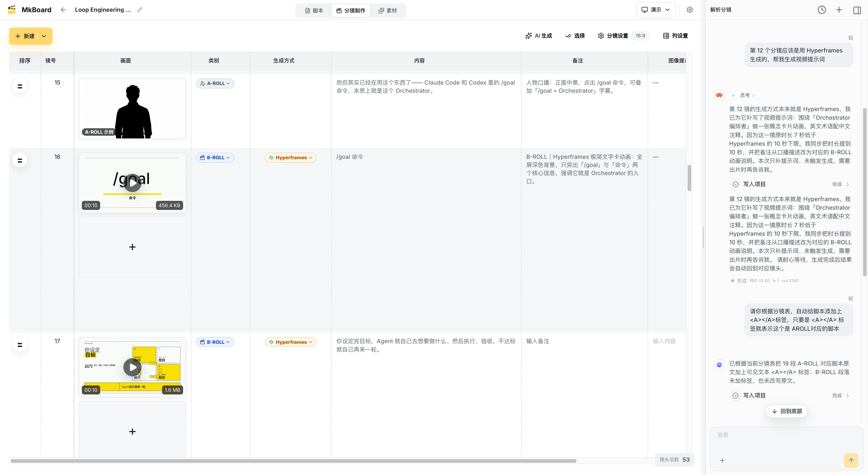Open B-ROLL category dropdown for shot 16
The width and height of the screenshot is (868, 475).
pyautogui.click(x=215, y=157)
